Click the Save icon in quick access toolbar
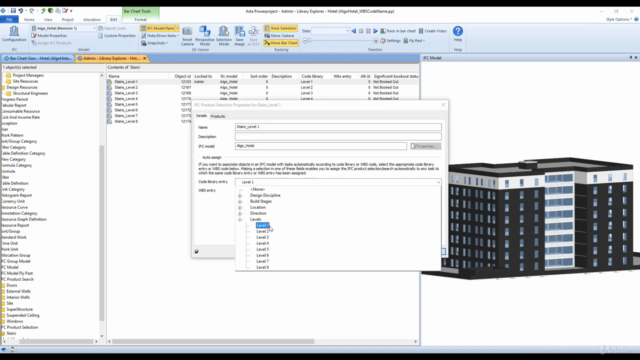 click(13, 11)
